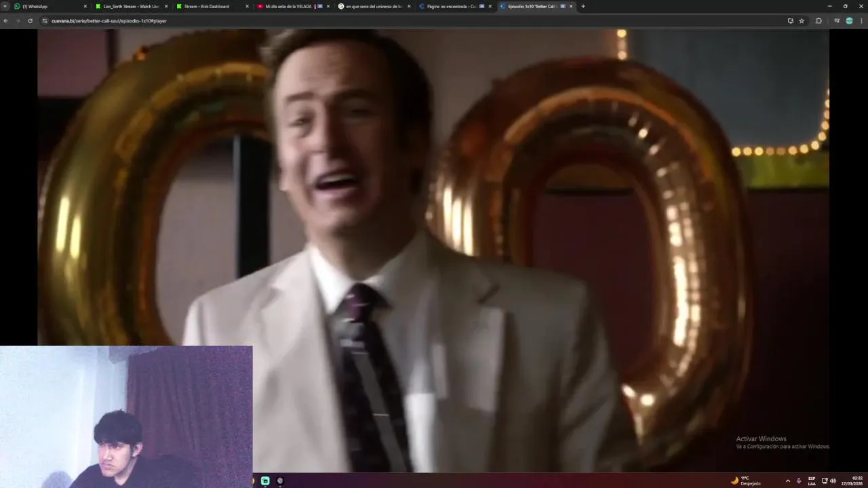Close the WhatsApp tab

tap(85, 6)
